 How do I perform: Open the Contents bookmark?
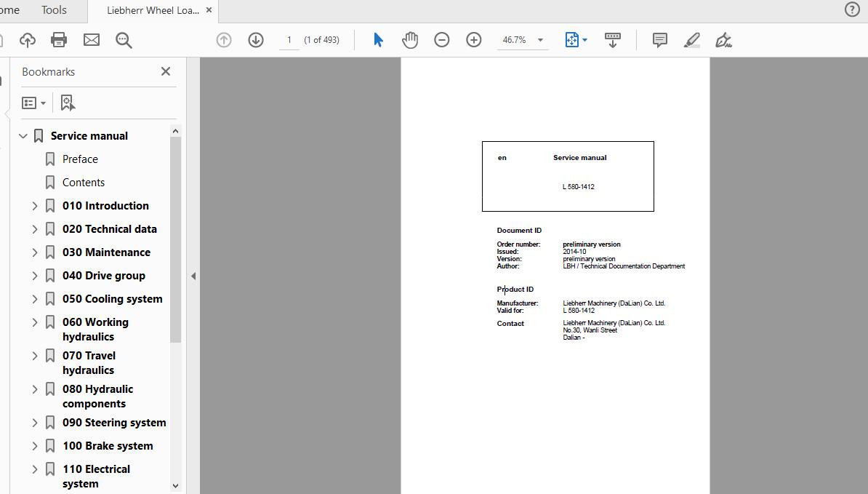(x=83, y=182)
